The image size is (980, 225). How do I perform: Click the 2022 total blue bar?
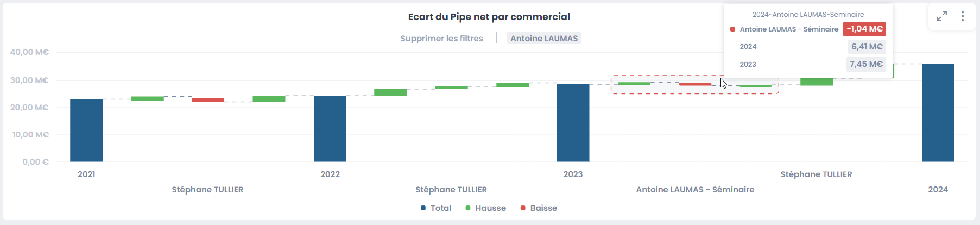(330, 129)
